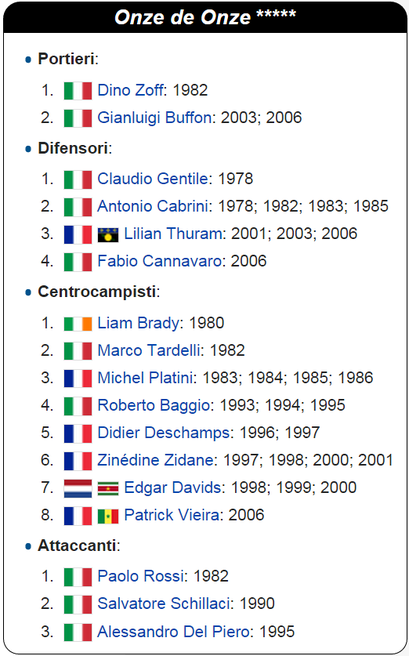409x656 pixels.
Task: Open the Gianluigi Buffon link
Action: point(154,118)
